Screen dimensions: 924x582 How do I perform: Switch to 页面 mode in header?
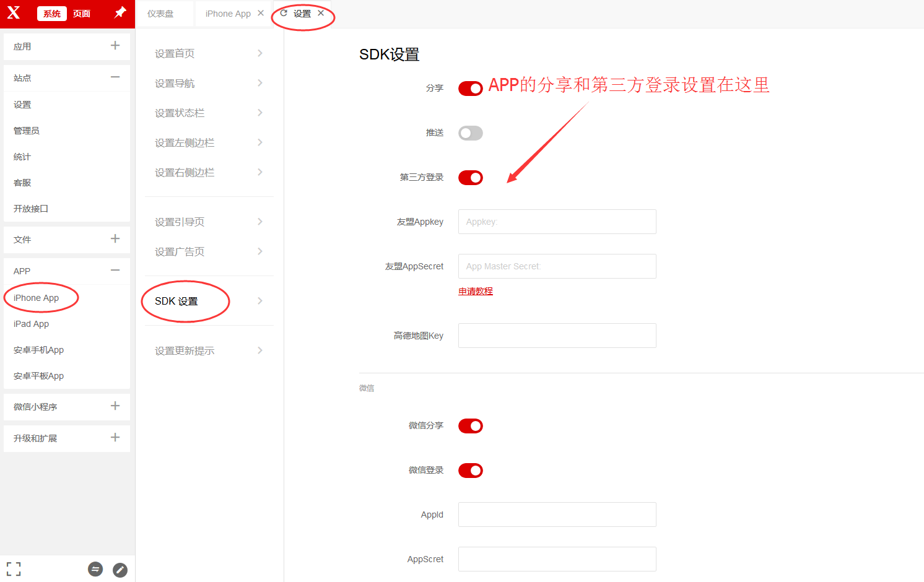(x=82, y=14)
